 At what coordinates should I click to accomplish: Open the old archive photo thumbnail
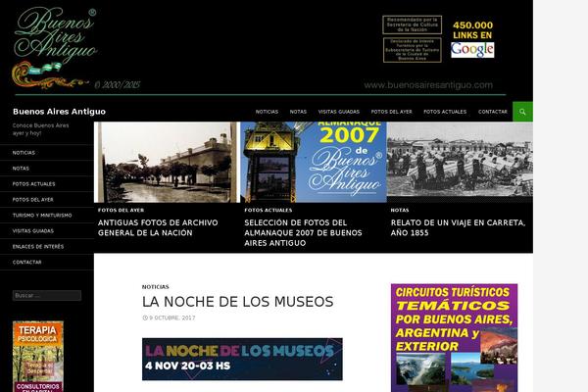(167, 162)
